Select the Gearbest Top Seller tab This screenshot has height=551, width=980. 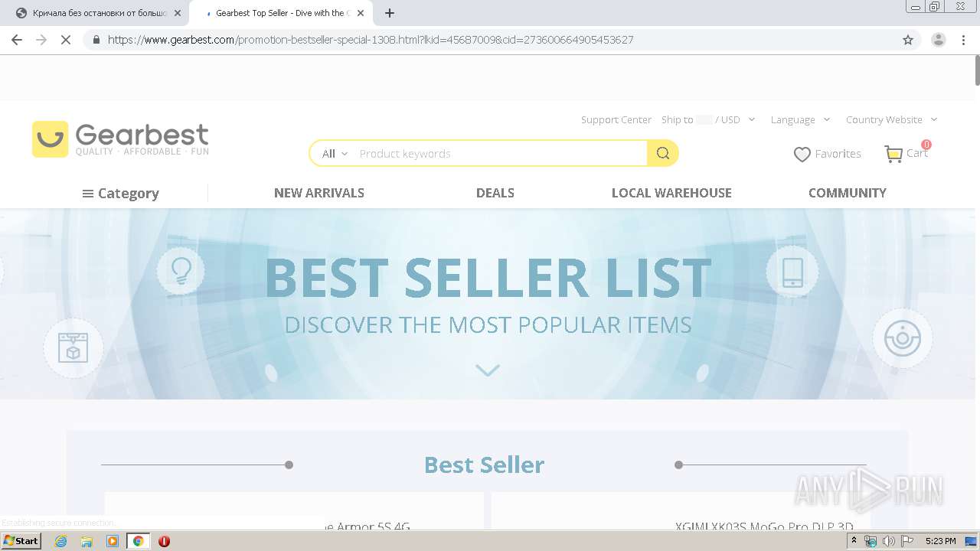279,13
